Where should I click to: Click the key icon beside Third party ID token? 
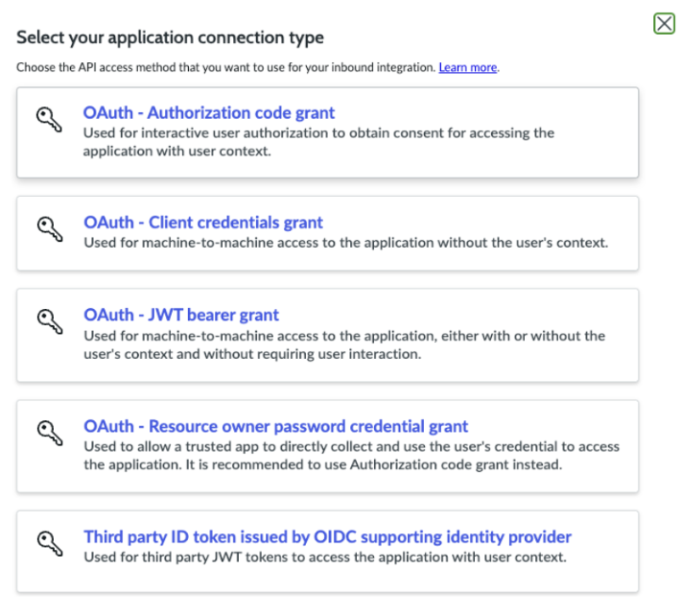point(50,543)
